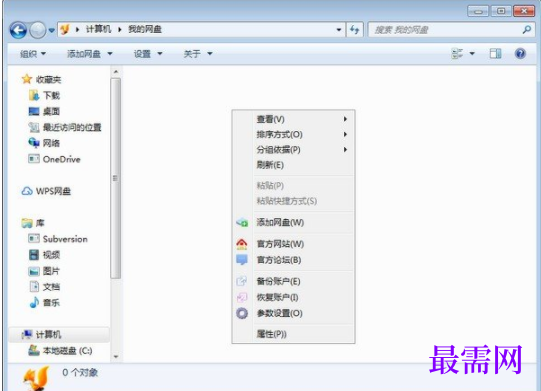
Task: Click the change view icon
Action: (x=458, y=53)
